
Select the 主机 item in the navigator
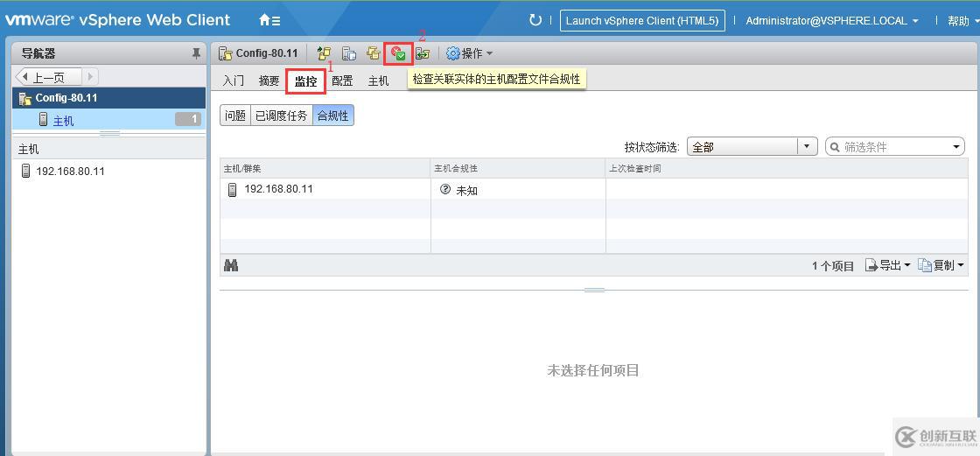[108, 120]
